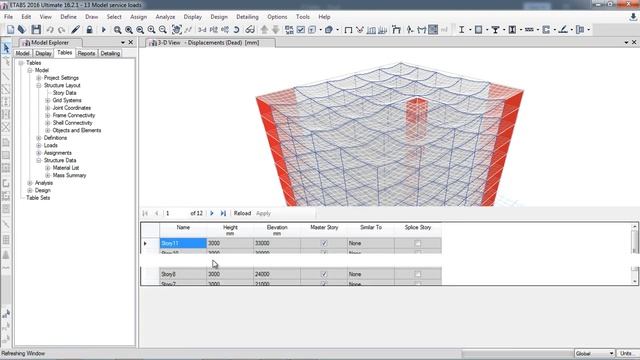Open the Analyze menu
640x360 pixels.
coord(165,17)
